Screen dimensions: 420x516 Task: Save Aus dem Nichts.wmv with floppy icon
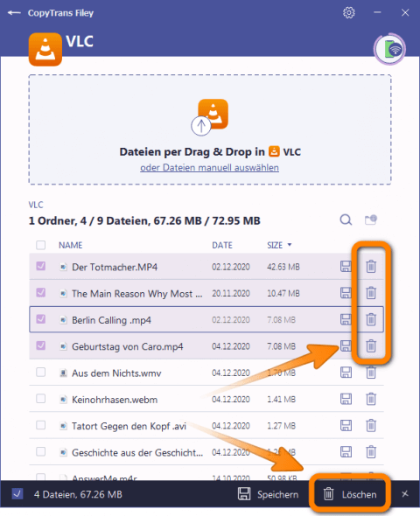coord(346,373)
